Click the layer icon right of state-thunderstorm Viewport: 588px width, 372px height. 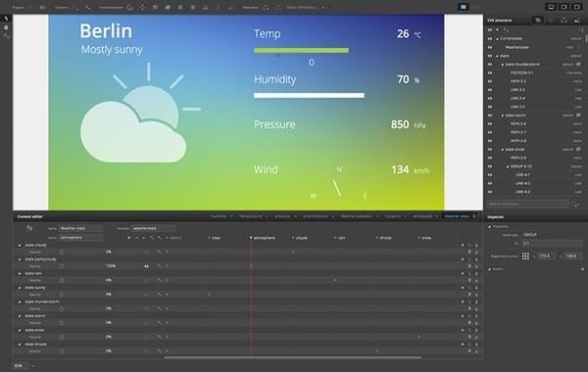click(578, 64)
